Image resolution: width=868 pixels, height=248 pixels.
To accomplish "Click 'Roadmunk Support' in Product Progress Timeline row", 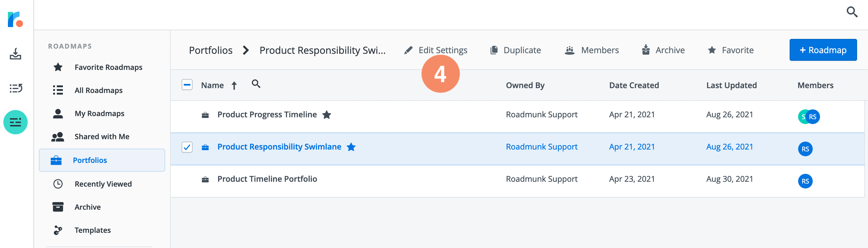I will click(542, 115).
